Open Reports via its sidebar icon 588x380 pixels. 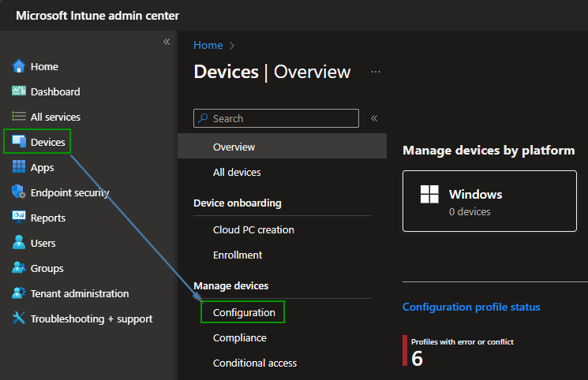coord(19,218)
